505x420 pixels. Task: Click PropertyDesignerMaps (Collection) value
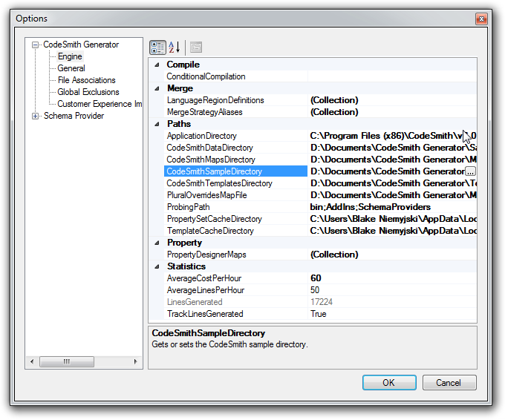[392, 255]
